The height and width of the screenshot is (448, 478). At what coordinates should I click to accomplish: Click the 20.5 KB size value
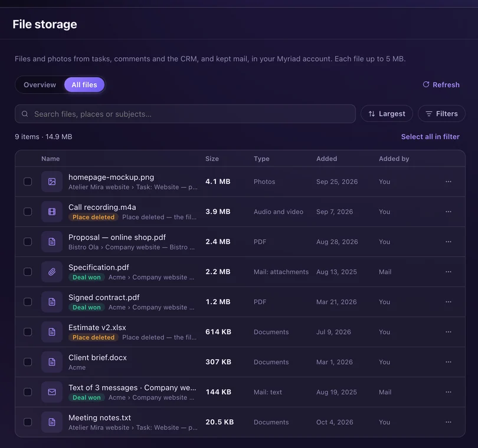[x=220, y=422]
